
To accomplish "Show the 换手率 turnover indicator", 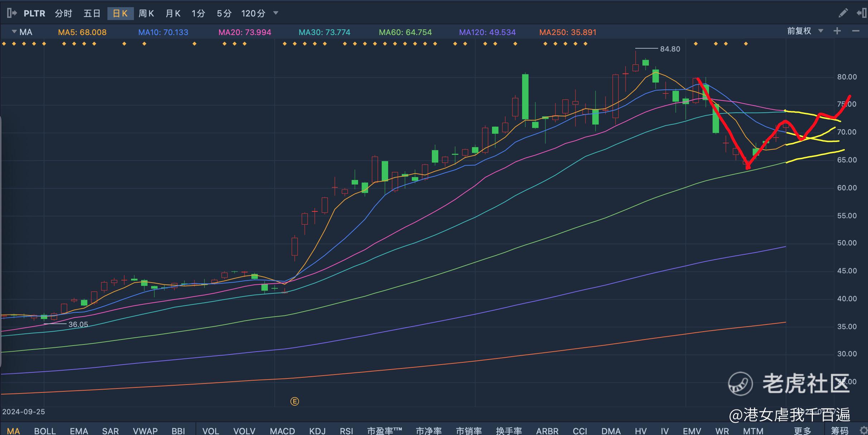I will pos(509,431).
